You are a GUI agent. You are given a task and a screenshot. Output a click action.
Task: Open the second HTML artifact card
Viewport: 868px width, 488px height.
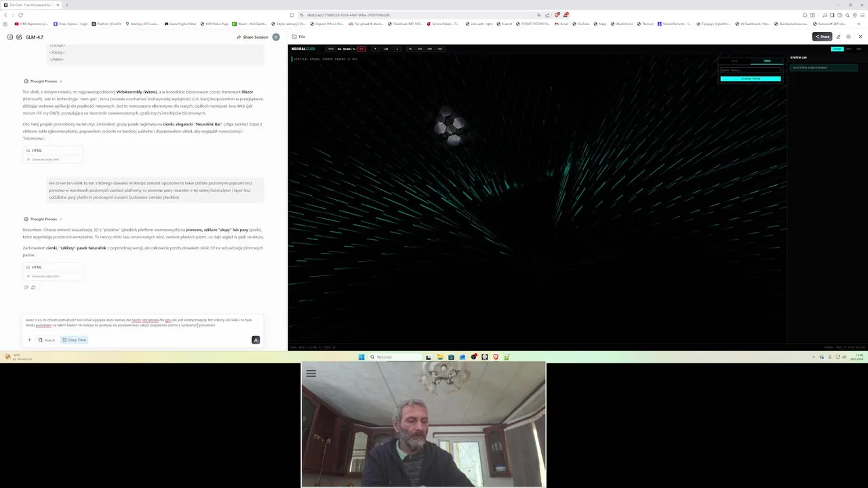click(53, 271)
